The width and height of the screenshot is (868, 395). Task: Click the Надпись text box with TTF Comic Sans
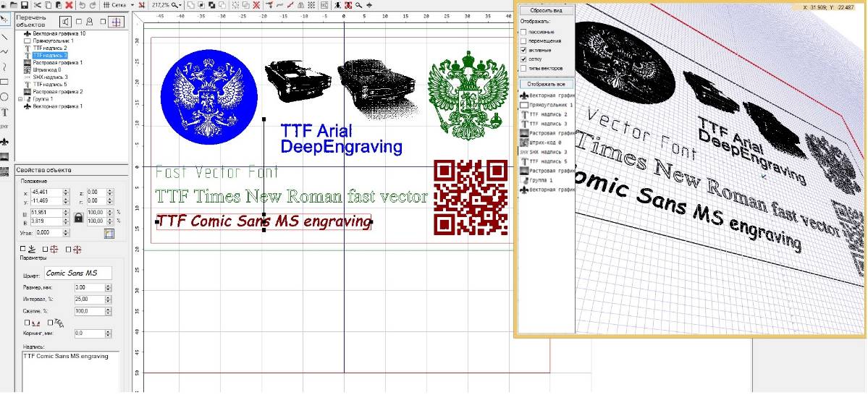coord(70,372)
